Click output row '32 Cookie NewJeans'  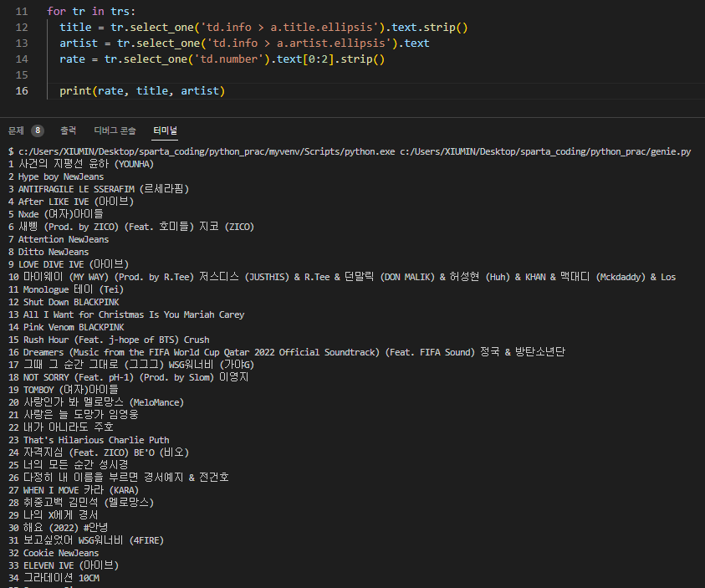(x=54, y=554)
